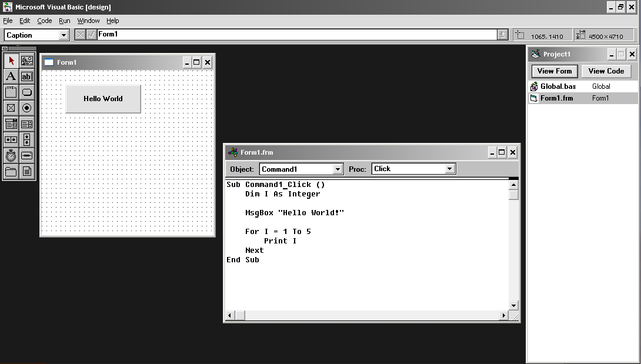Expand the Object combo box Command1

tap(338, 169)
